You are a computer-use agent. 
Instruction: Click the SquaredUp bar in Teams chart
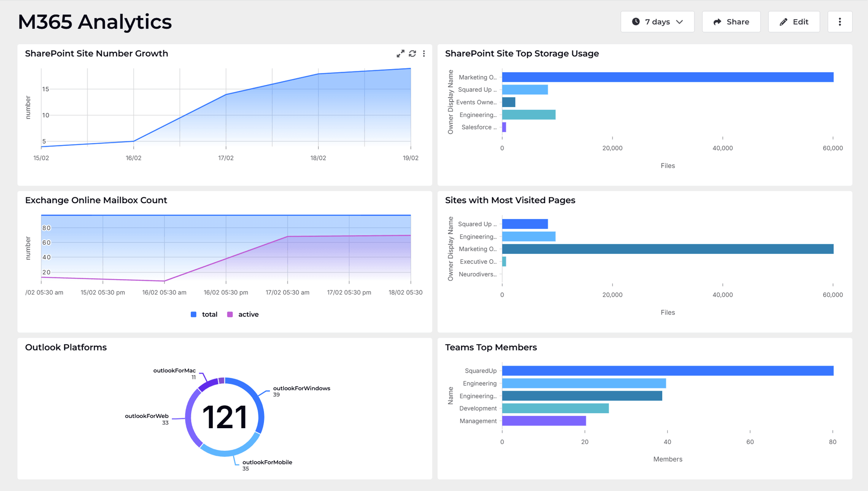click(667, 371)
